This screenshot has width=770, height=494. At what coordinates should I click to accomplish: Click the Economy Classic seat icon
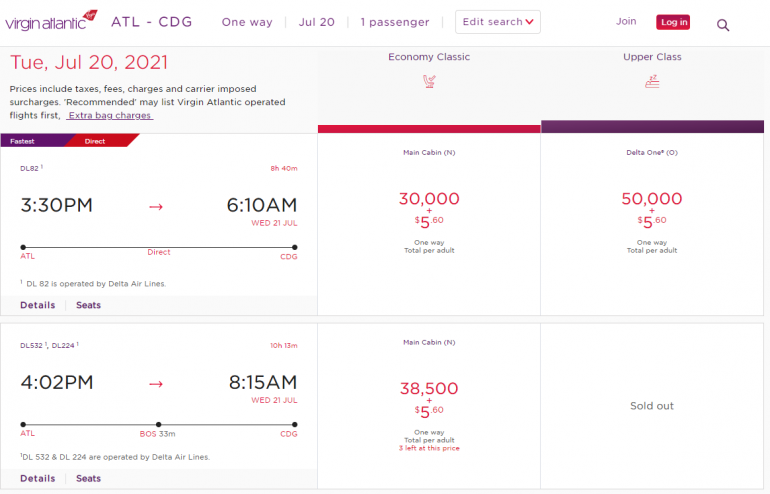click(429, 81)
